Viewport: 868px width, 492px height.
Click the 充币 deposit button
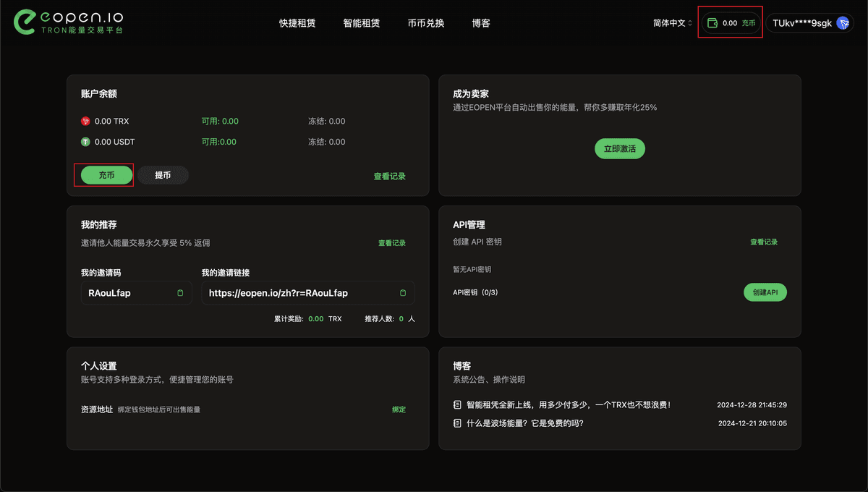(x=103, y=174)
